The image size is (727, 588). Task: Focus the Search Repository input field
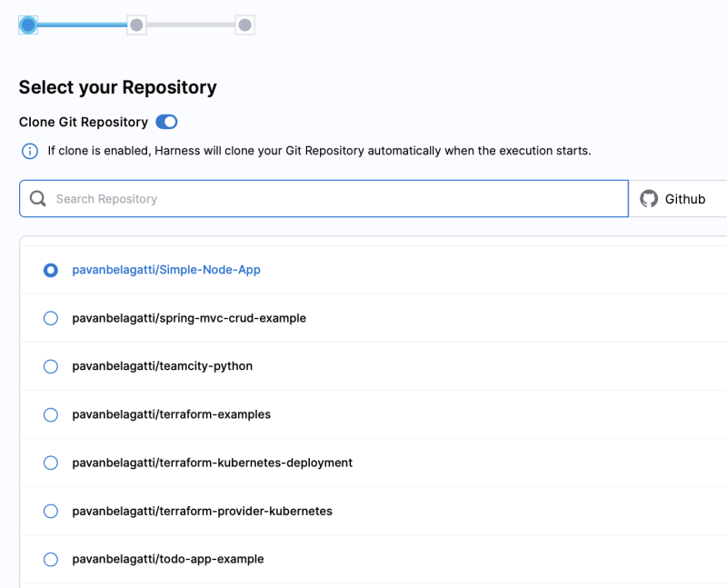click(324, 198)
